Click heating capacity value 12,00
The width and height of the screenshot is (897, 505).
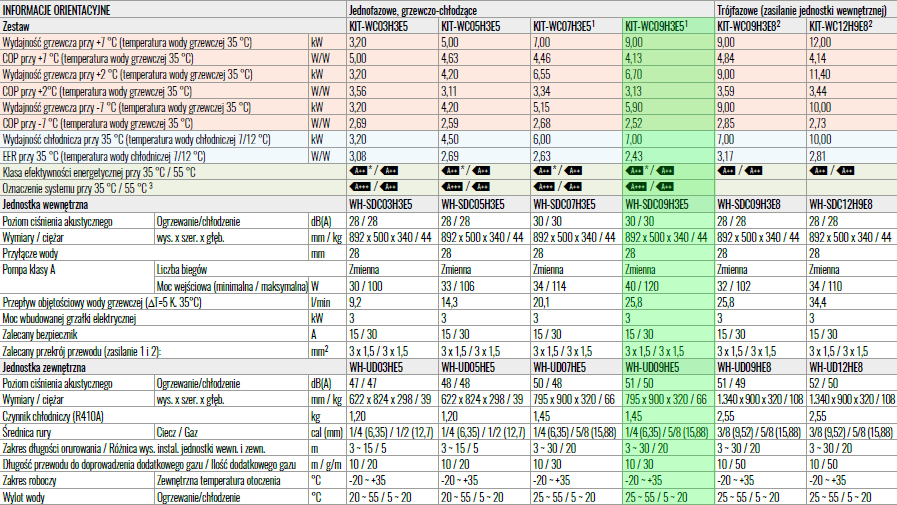(x=820, y=42)
